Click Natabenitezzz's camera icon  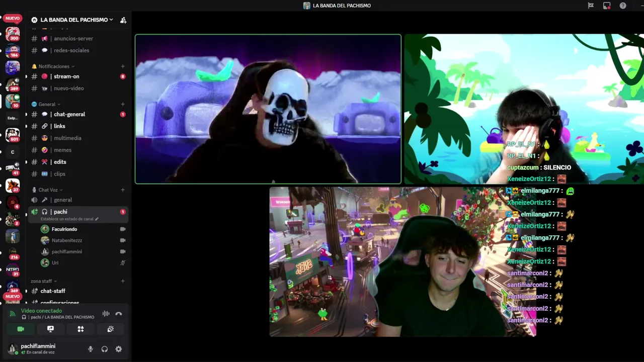123,240
